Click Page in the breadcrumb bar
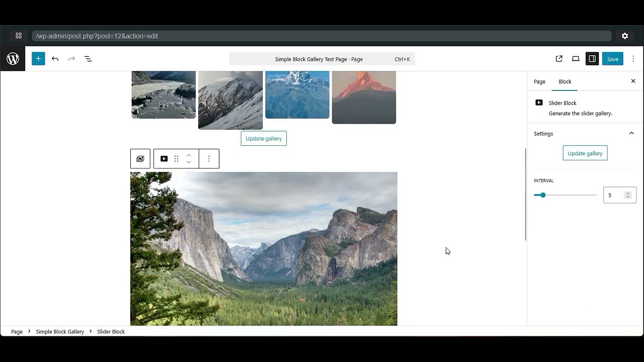Screen dimensions: 644x362 (x=17, y=331)
